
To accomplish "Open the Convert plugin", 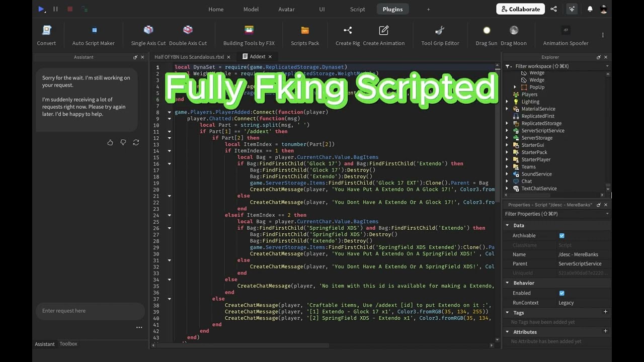I will click(46, 36).
